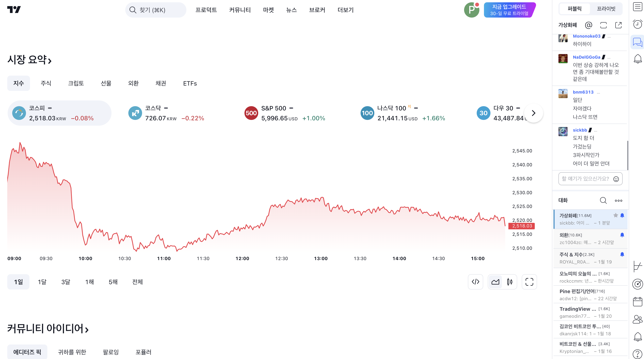
Task: Pop out chat to new window
Action: pyautogui.click(x=618, y=25)
